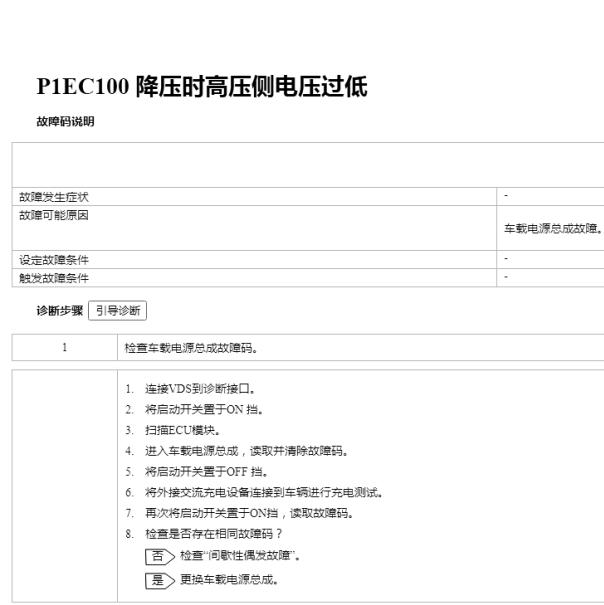Click step number 1 cell

65,348
